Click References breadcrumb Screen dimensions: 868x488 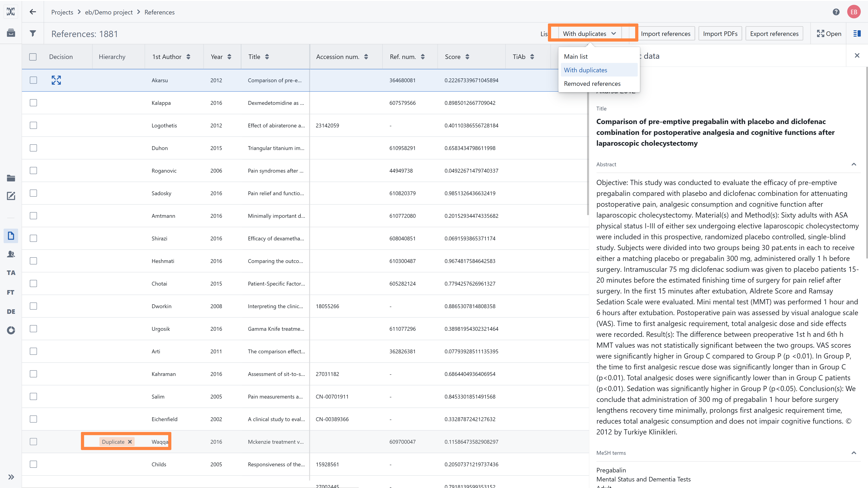point(159,12)
